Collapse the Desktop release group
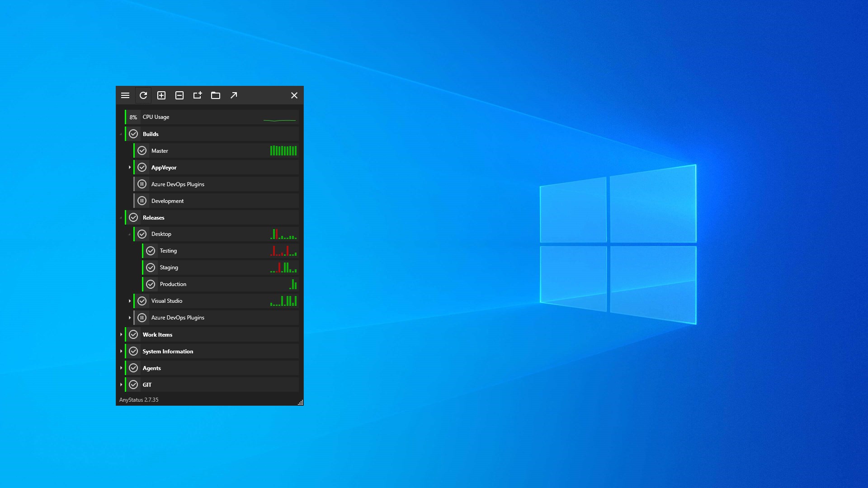The image size is (868, 488). coord(130,234)
